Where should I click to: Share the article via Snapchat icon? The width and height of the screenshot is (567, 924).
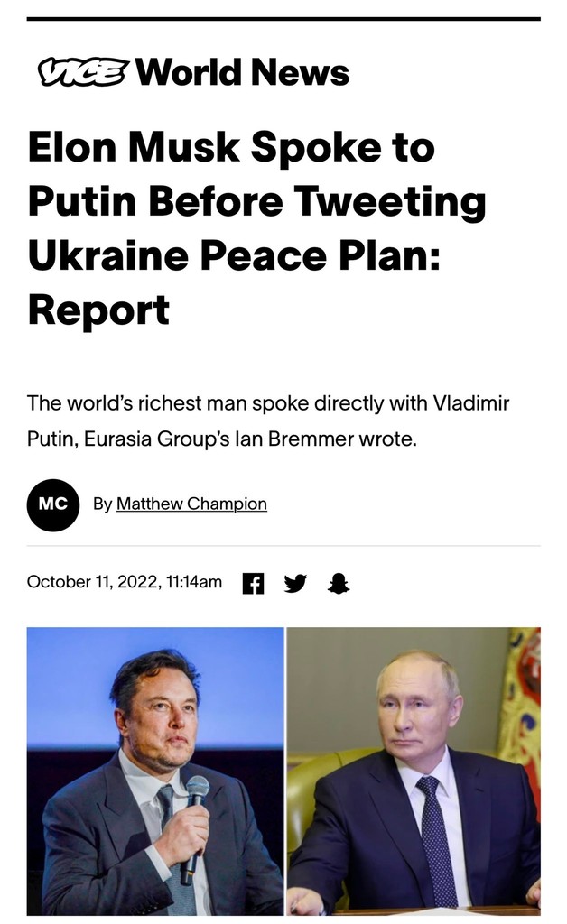pyautogui.click(x=339, y=583)
